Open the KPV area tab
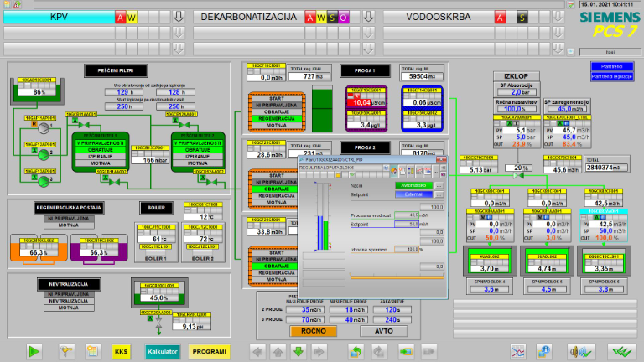This screenshot has width=644, height=362. [x=59, y=17]
